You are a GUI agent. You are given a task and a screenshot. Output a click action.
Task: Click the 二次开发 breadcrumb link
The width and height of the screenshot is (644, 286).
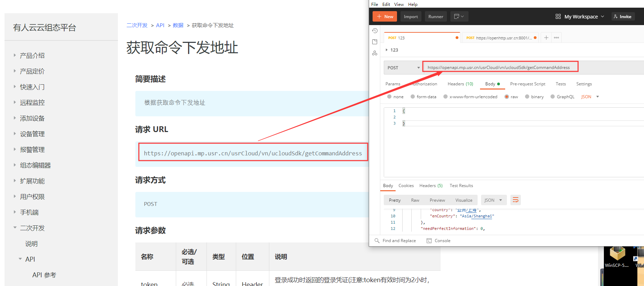pyautogui.click(x=137, y=25)
